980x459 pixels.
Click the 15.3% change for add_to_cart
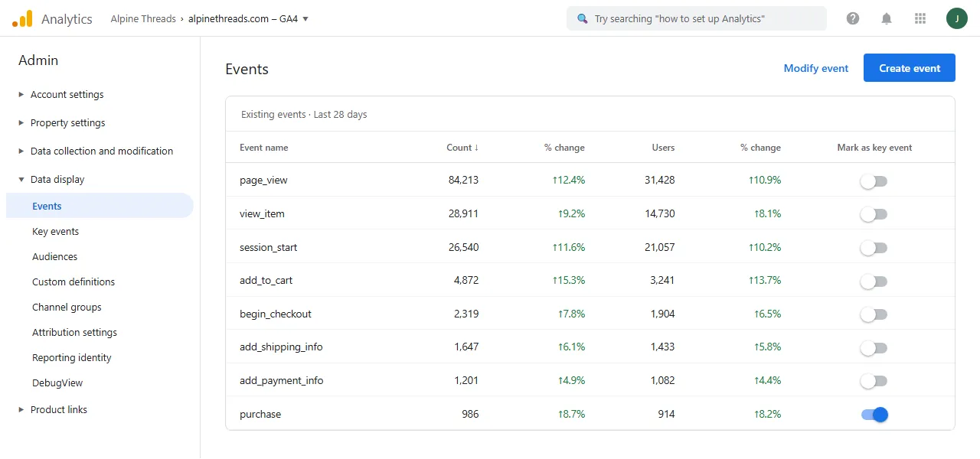pos(568,281)
